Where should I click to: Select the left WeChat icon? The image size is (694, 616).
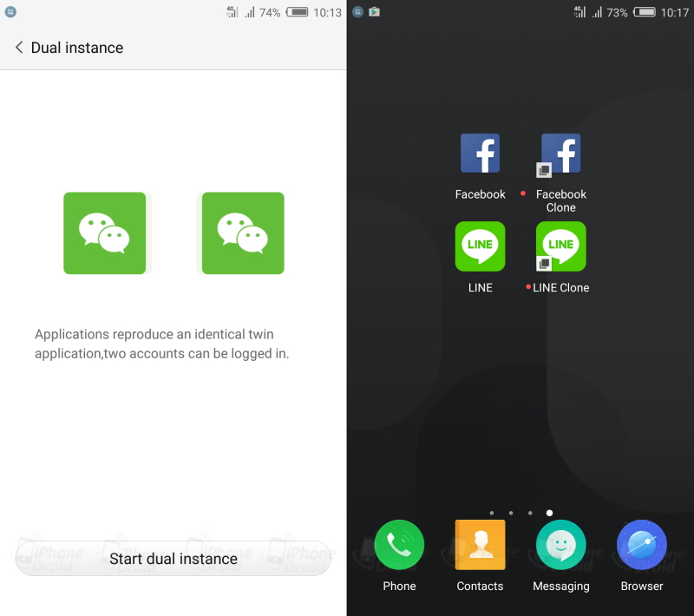pyautogui.click(x=104, y=233)
